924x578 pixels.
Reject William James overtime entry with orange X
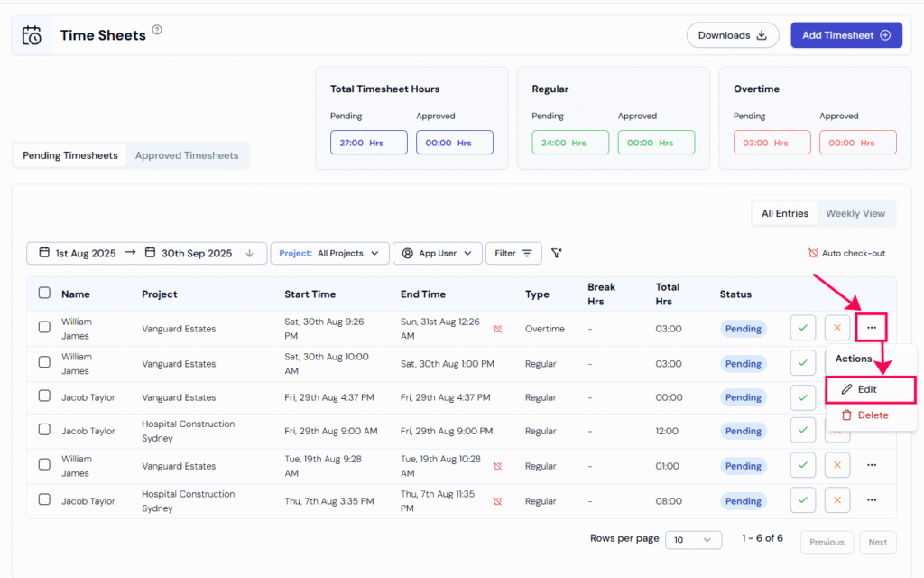point(837,328)
